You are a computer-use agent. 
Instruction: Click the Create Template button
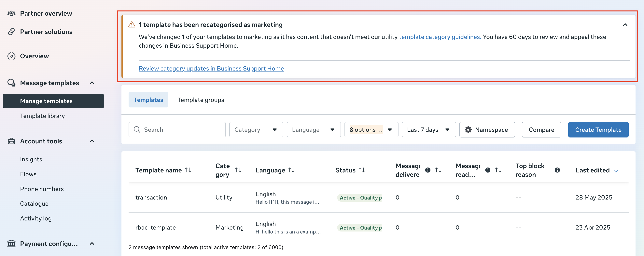coord(598,130)
